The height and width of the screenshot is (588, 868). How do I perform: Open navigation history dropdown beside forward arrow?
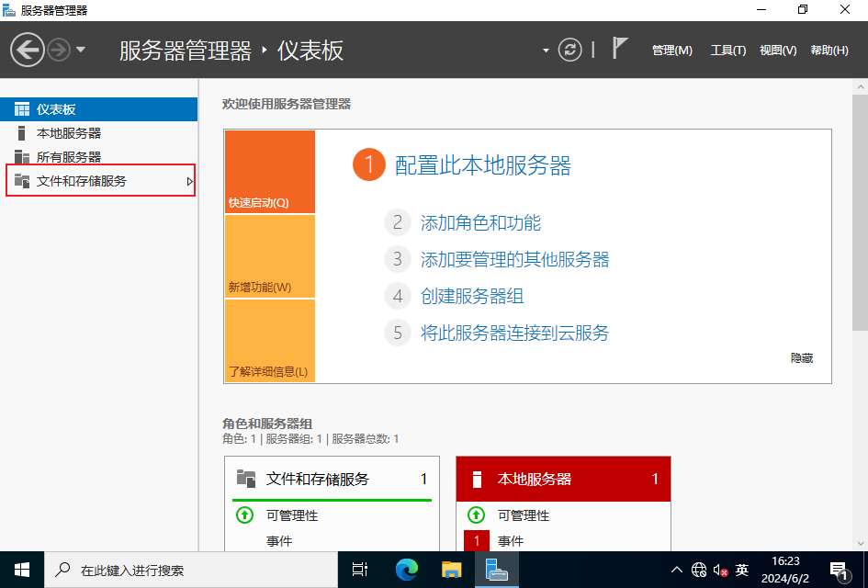[x=81, y=50]
